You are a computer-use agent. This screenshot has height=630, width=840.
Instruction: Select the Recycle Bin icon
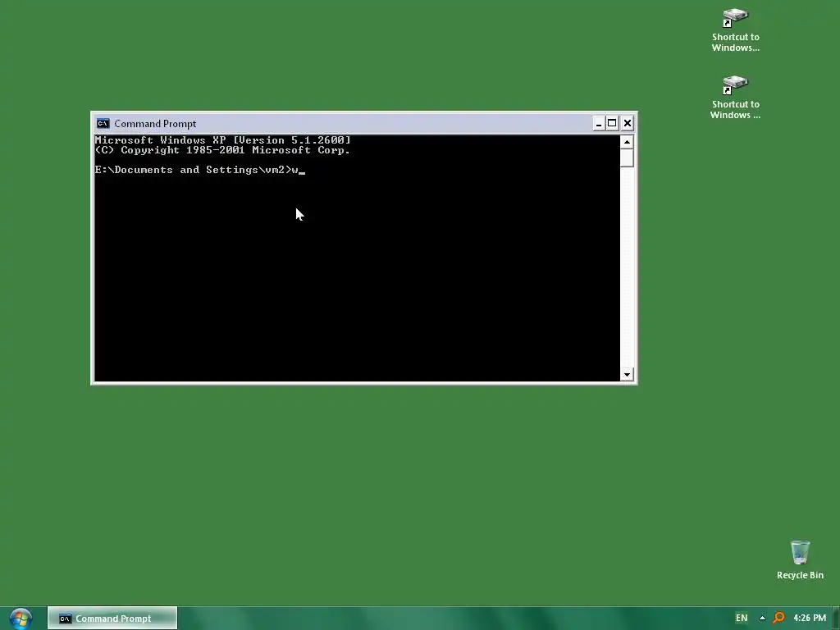(800, 559)
